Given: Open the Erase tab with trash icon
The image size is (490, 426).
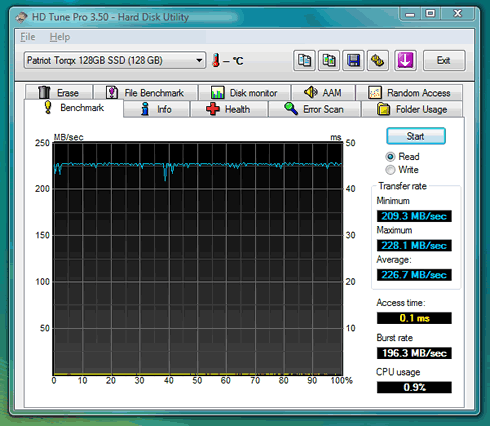Looking at the screenshot, I should [59, 92].
